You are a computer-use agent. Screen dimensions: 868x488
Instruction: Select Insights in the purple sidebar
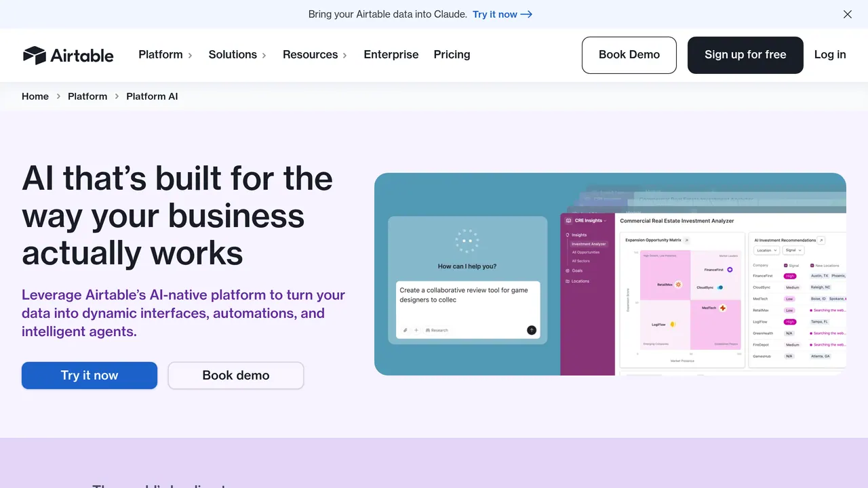click(x=576, y=235)
